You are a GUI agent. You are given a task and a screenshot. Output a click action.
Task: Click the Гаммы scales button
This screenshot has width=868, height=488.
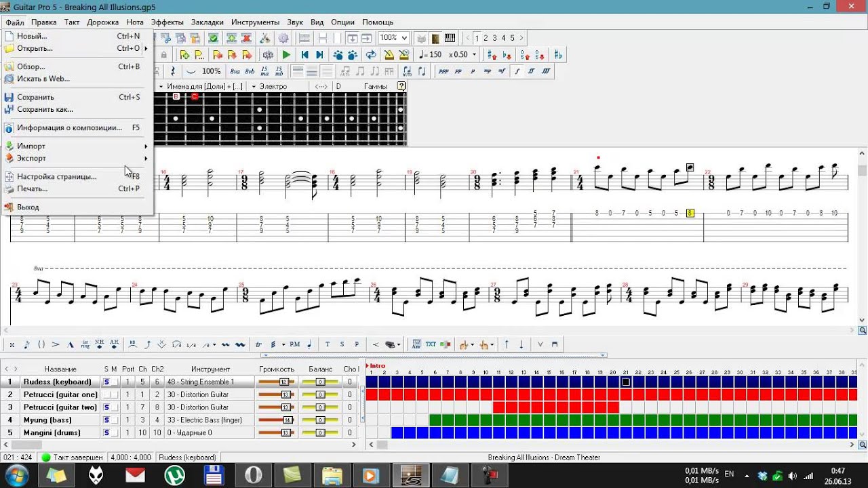(376, 87)
